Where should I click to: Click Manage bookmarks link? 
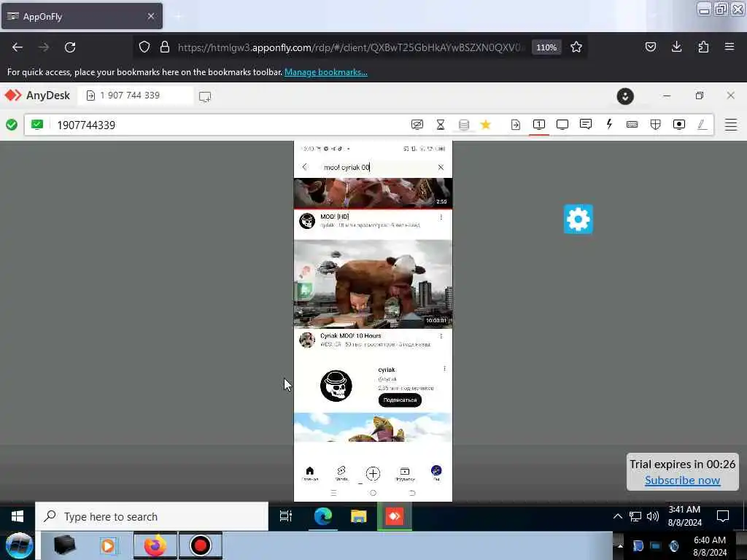click(326, 72)
